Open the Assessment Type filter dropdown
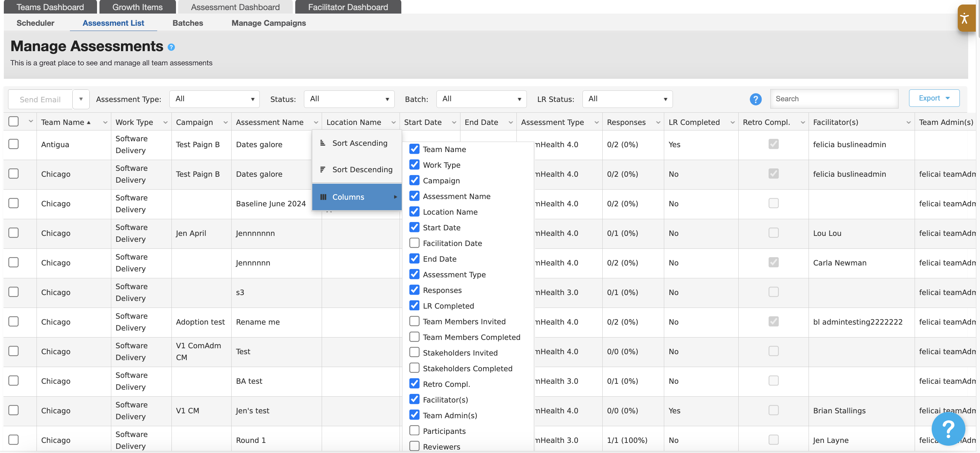The image size is (980, 453). (215, 99)
